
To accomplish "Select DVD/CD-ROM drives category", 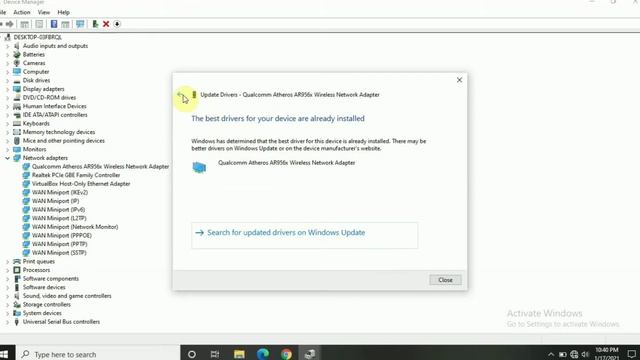I will pos(49,98).
